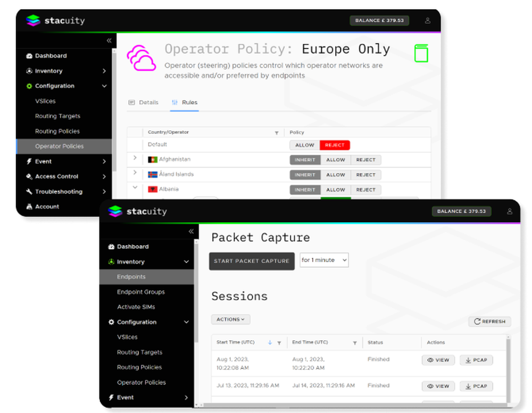
Task: Open Activate SIMs menu item
Action: click(x=136, y=307)
